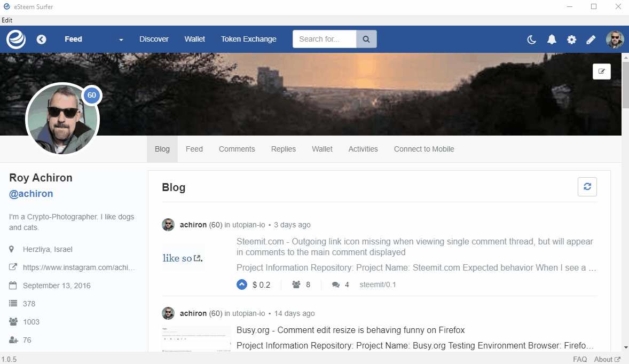
Task: Open the Discover page
Action: tap(154, 39)
